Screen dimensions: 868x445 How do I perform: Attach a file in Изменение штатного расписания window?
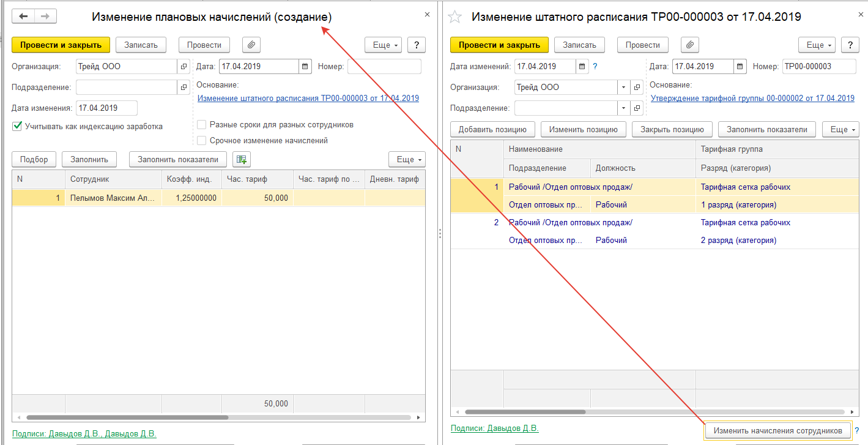click(x=689, y=45)
